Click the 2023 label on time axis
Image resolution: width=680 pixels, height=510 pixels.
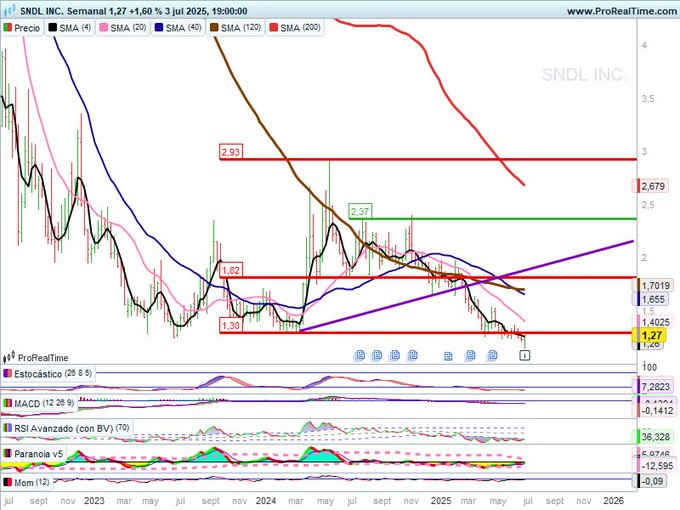tap(94, 501)
